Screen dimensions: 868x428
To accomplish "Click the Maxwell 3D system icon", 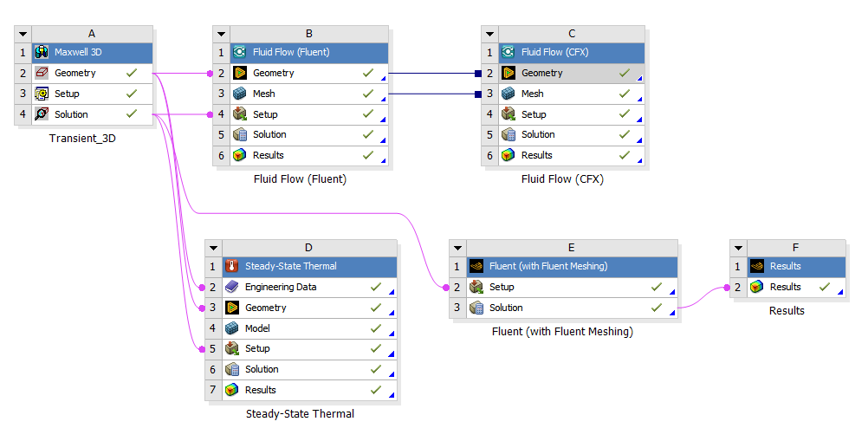I will [42, 53].
